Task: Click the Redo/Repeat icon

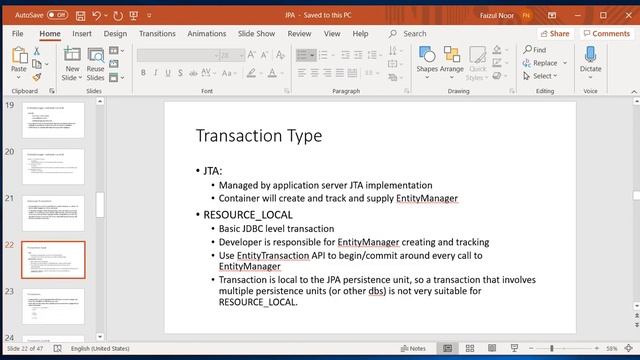Action: [x=118, y=16]
